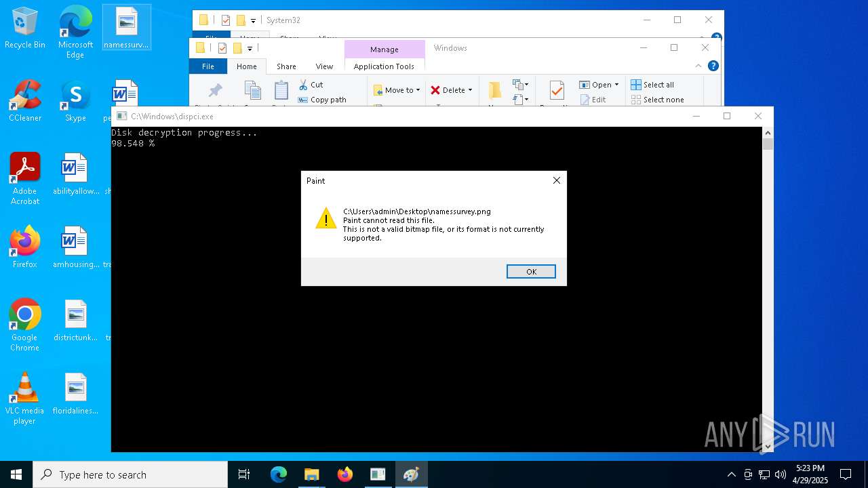Click the taskbar search box

(x=130, y=474)
